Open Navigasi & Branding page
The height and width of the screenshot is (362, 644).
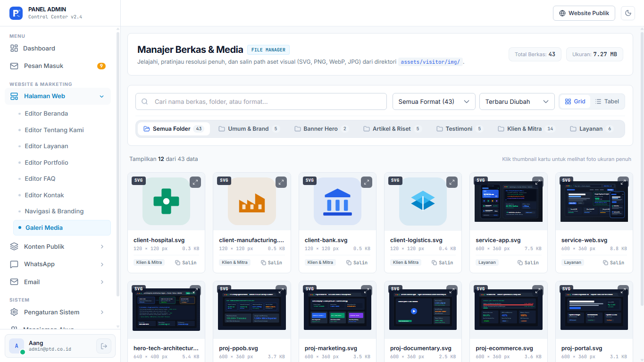point(54,211)
